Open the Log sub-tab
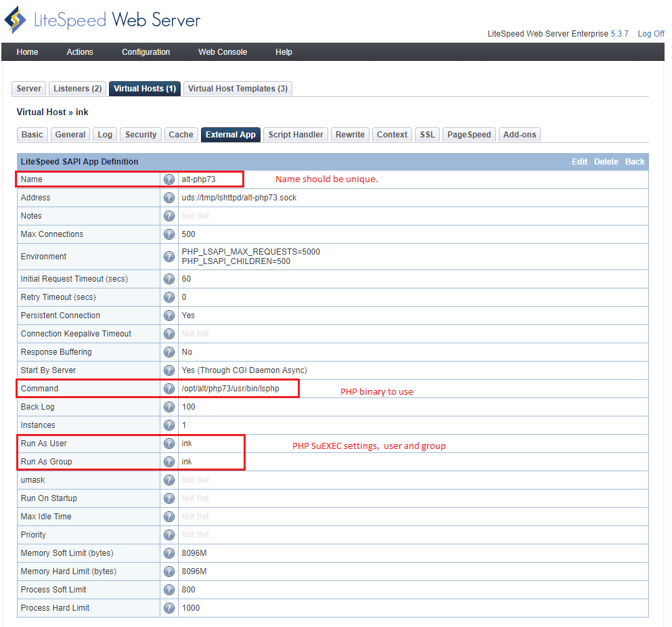 click(x=105, y=135)
